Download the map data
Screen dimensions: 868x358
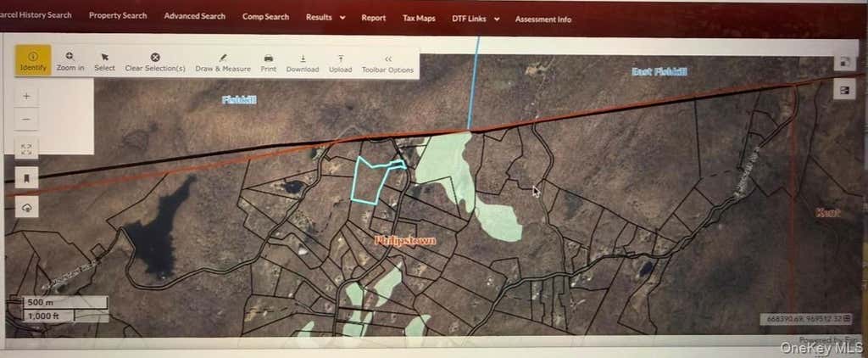point(303,63)
